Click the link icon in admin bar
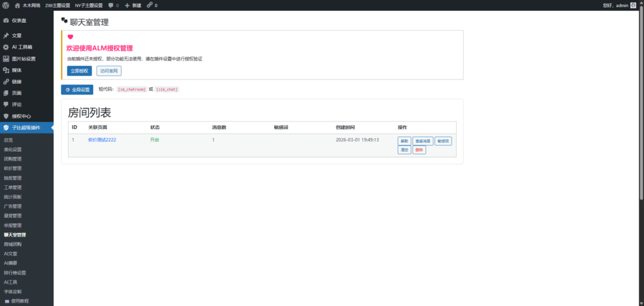This screenshot has height=306, width=644. (151, 5)
